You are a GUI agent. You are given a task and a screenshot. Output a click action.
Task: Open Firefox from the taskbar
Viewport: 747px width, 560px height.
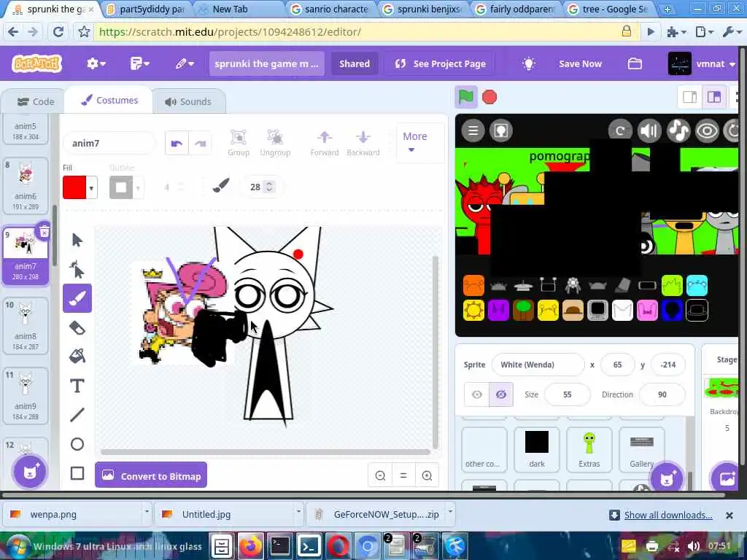tap(251, 545)
